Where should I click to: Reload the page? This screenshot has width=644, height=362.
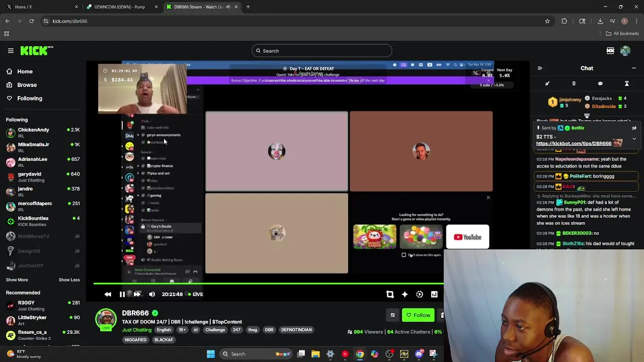(x=31, y=21)
